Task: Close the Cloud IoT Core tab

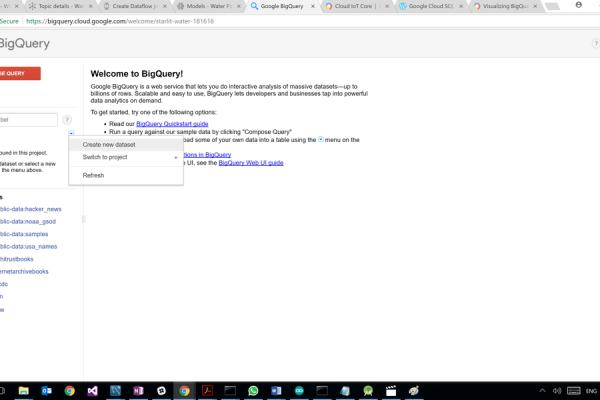Action: [387, 6]
